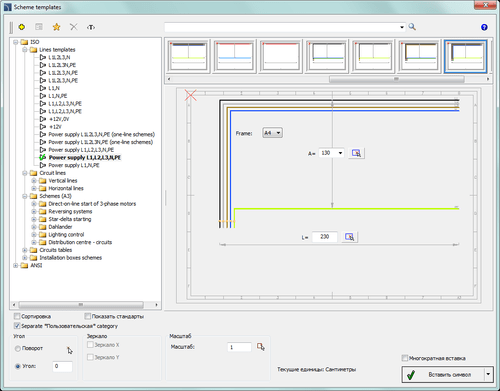Open the Вставить символ button dropdown arrow

click(x=488, y=374)
